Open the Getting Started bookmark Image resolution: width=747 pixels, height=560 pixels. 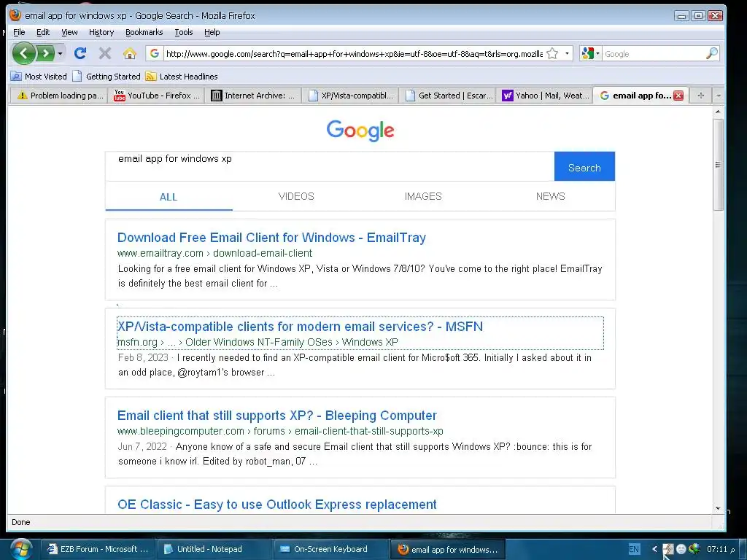(x=107, y=76)
